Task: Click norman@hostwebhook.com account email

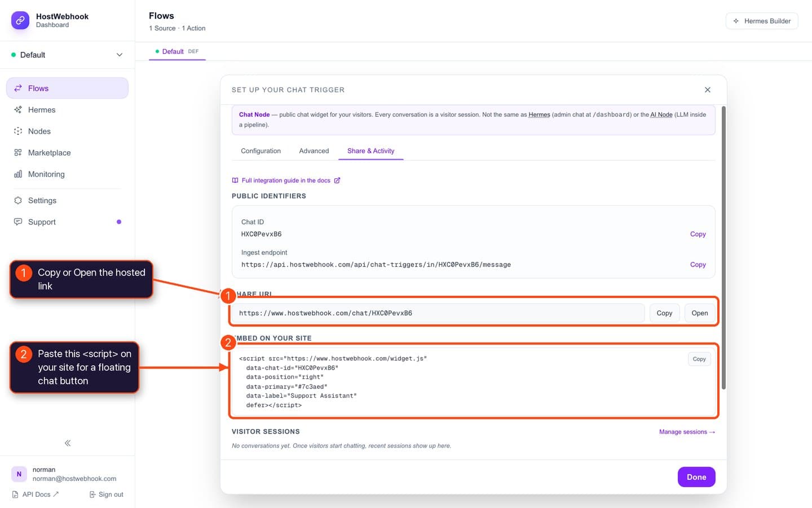Action: (x=74, y=479)
